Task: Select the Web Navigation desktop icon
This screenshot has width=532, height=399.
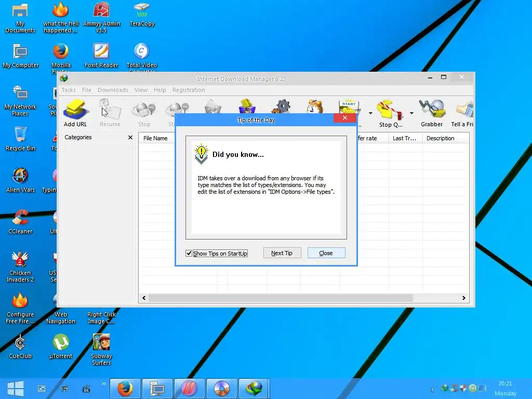Action: [61, 317]
